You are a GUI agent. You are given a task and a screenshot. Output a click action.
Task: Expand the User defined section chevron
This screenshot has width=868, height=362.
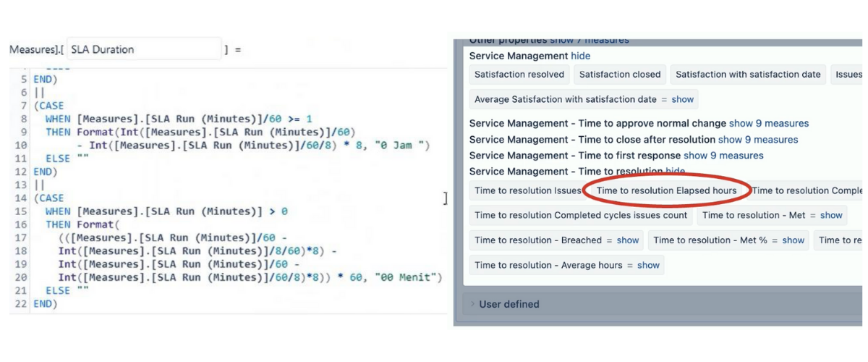472,304
